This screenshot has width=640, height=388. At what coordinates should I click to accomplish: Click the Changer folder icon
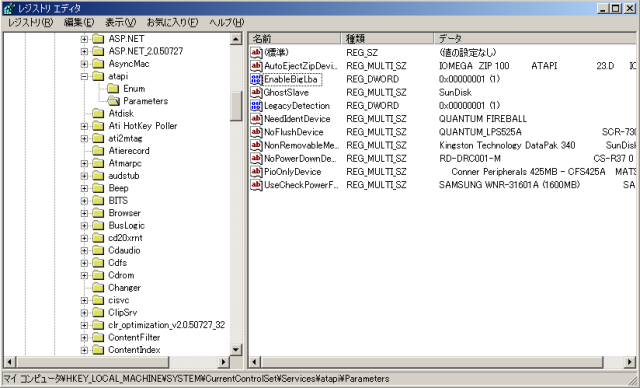pos(98,288)
